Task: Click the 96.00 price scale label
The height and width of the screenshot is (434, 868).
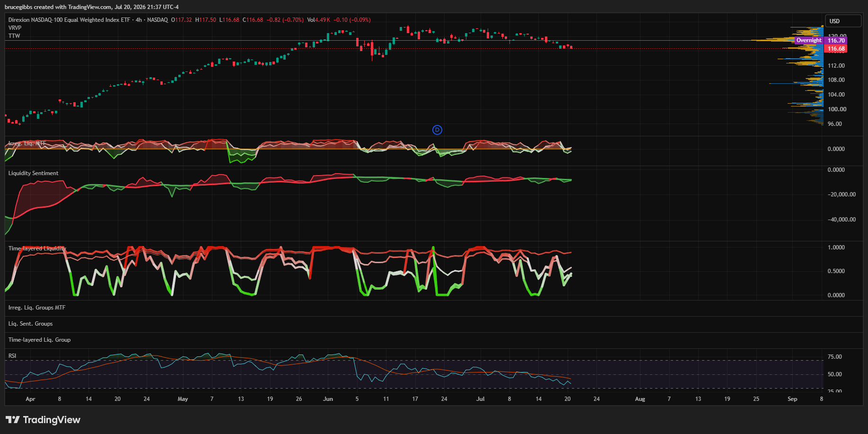Action: click(x=834, y=124)
